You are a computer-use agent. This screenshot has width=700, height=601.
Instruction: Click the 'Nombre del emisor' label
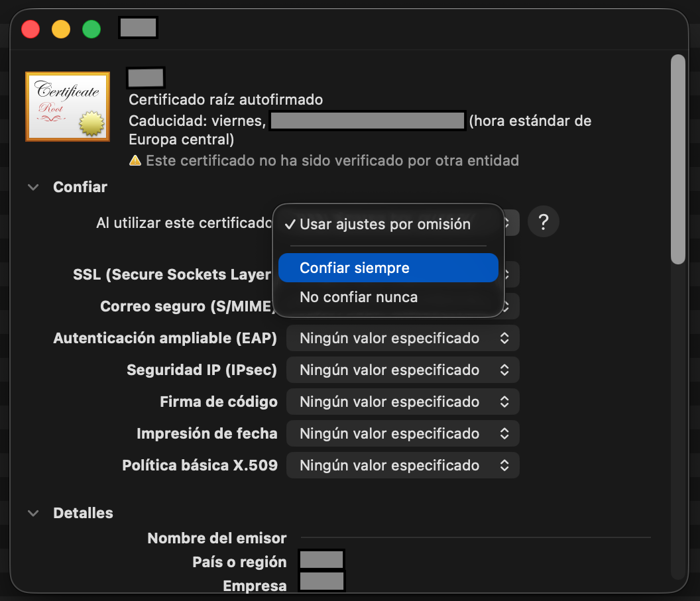(217, 538)
